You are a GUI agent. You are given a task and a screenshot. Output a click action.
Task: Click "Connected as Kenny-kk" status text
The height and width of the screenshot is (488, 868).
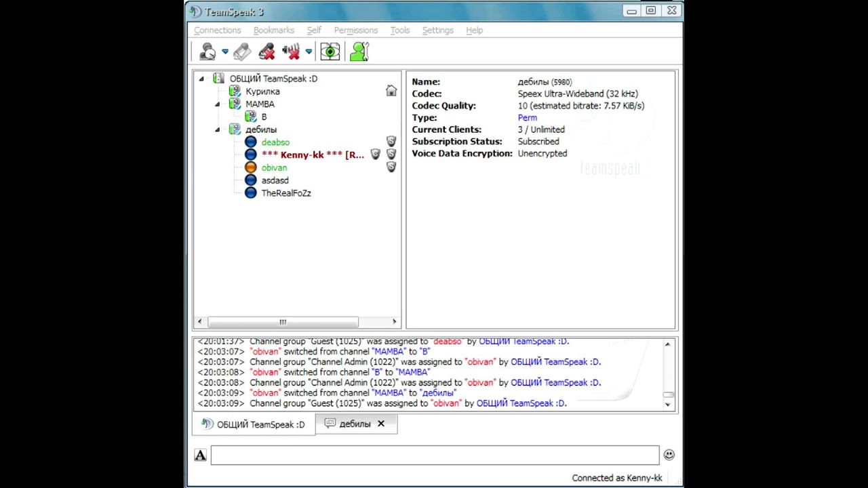click(617, 478)
